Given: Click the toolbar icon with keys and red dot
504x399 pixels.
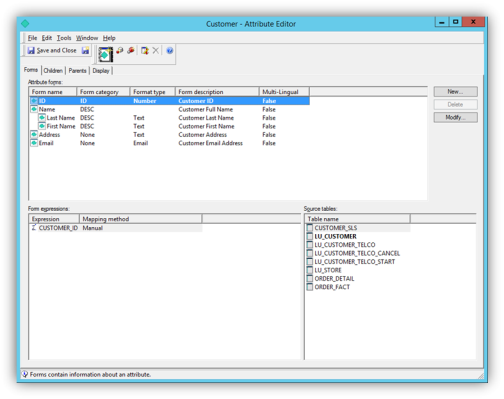Looking at the screenshot, I should point(120,50).
